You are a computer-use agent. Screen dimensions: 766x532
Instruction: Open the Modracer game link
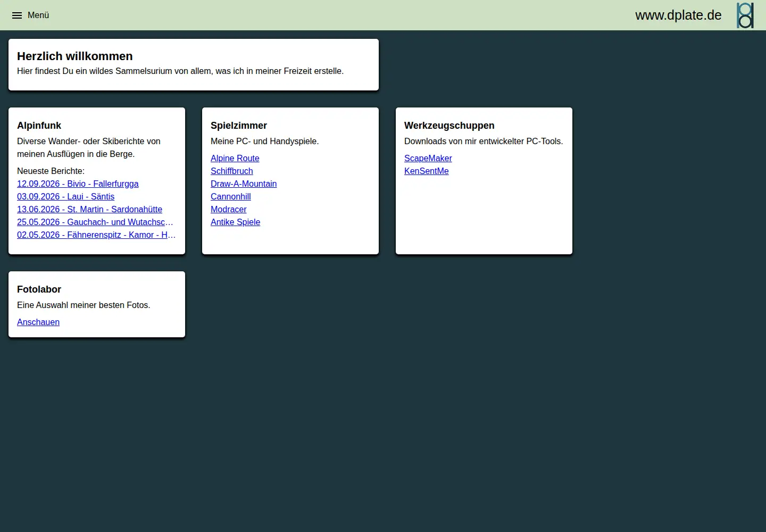coord(229,209)
